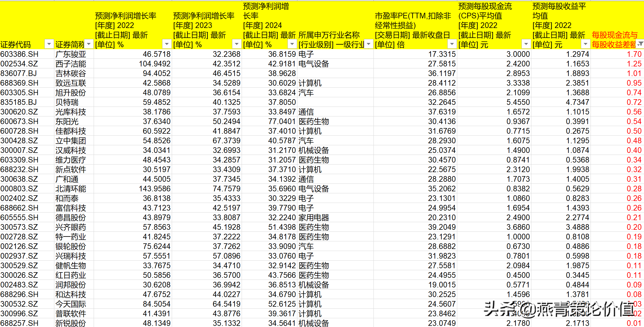Click the active filter icon on 每股现金流与每股收益差额

[x=640, y=44]
